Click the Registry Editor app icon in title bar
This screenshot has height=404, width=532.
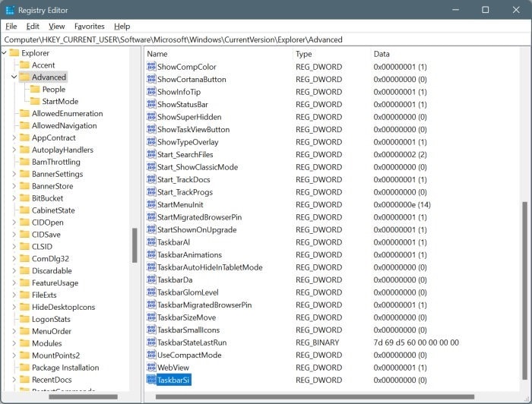click(x=10, y=10)
